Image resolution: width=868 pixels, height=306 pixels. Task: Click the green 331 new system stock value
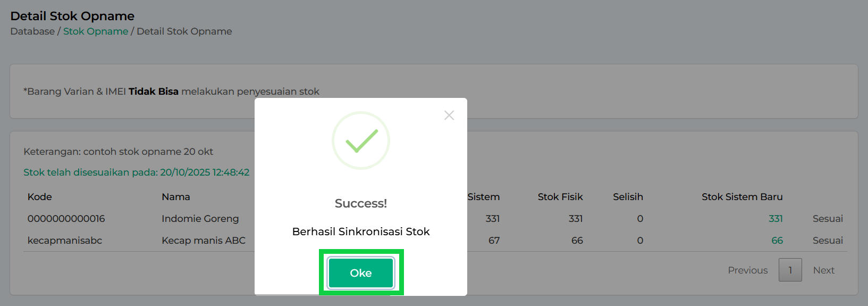point(776,219)
